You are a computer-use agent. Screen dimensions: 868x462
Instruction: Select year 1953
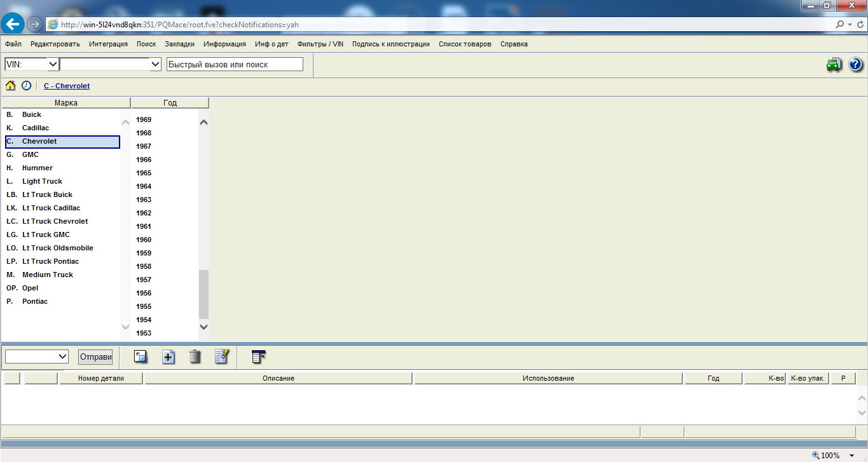click(x=144, y=333)
